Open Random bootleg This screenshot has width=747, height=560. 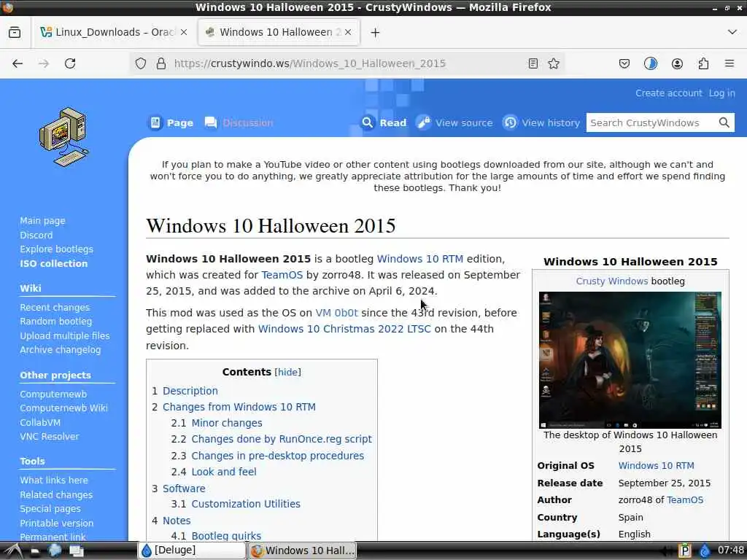[x=55, y=322]
